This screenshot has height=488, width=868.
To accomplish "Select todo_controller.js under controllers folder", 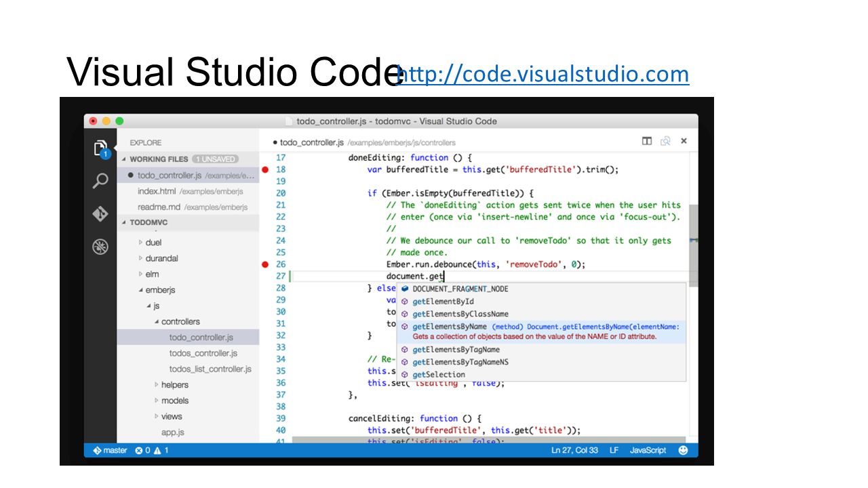I will (x=188, y=338).
